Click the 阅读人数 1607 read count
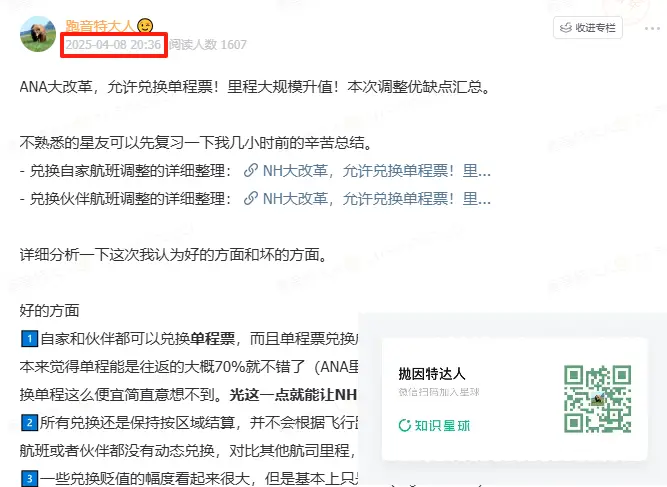This screenshot has height=487, width=667. click(x=208, y=45)
